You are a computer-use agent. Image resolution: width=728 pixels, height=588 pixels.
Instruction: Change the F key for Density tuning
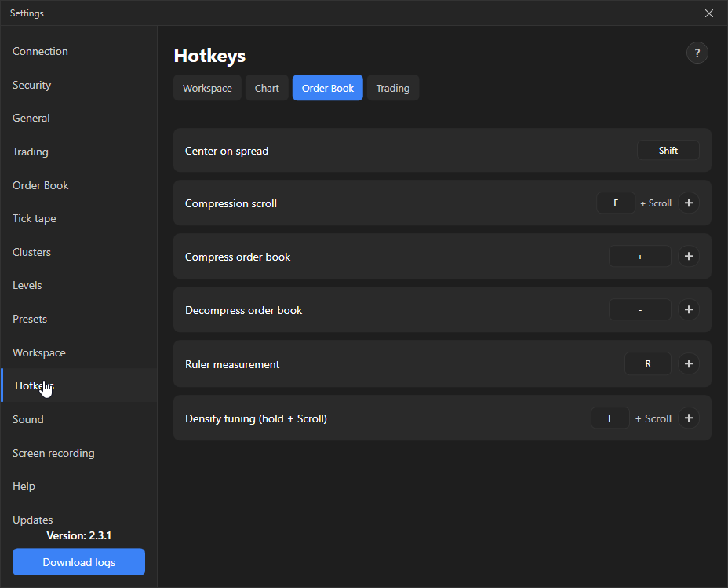coord(610,418)
